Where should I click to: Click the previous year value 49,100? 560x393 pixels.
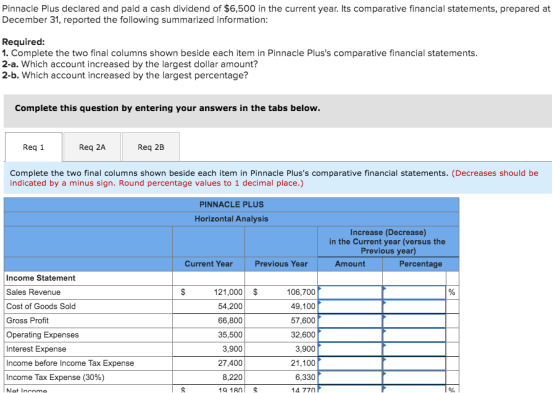pos(303,307)
